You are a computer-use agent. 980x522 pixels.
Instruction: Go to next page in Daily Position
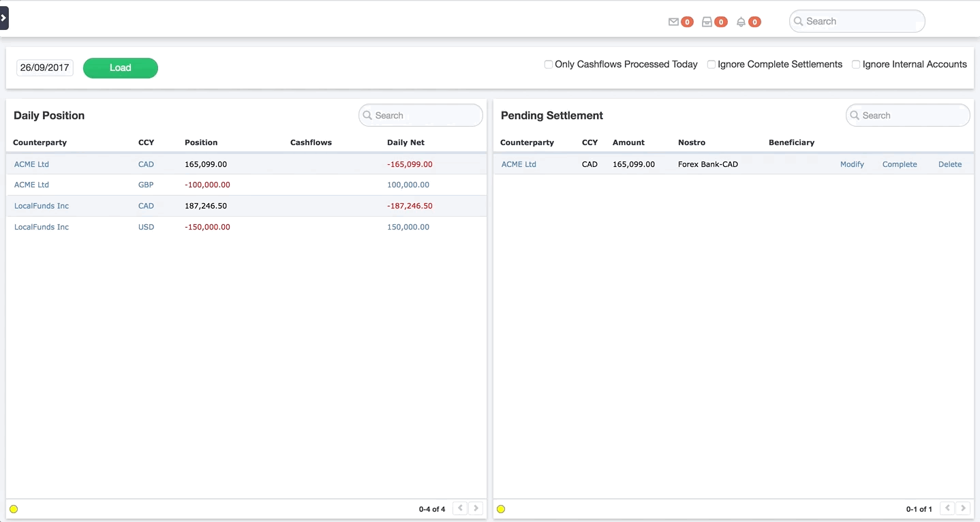(x=476, y=508)
